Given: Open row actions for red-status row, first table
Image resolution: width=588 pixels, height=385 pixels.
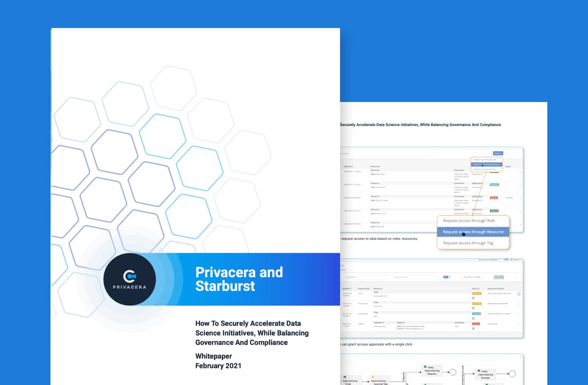Looking at the screenshot, I should point(520,198).
